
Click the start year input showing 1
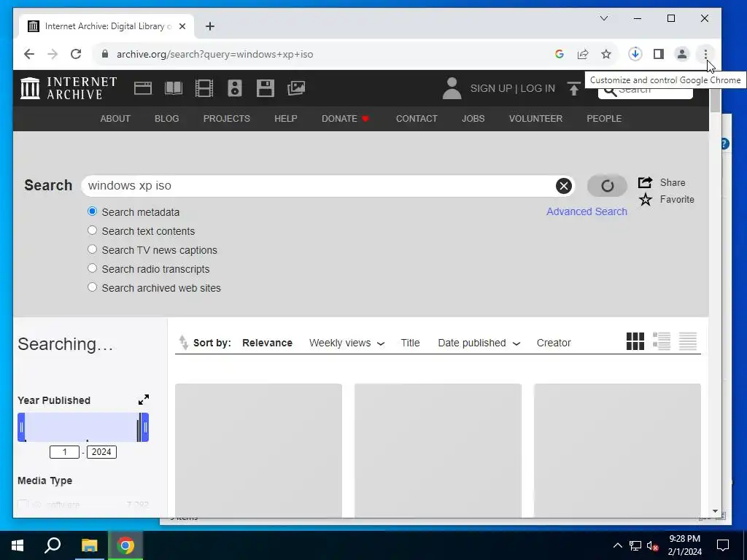pyautogui.click(x=64, y=452)
